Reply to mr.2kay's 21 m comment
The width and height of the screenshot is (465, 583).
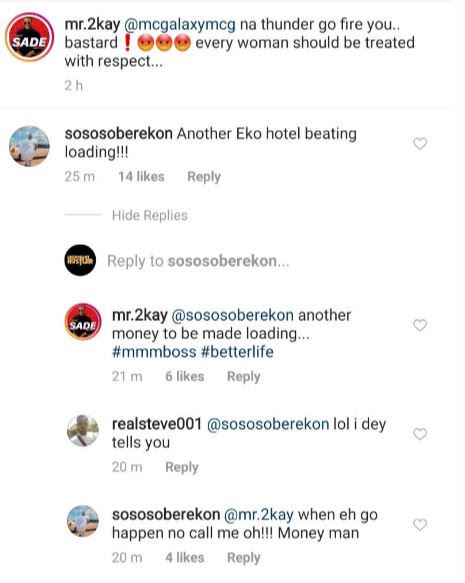tap(244, 377)
